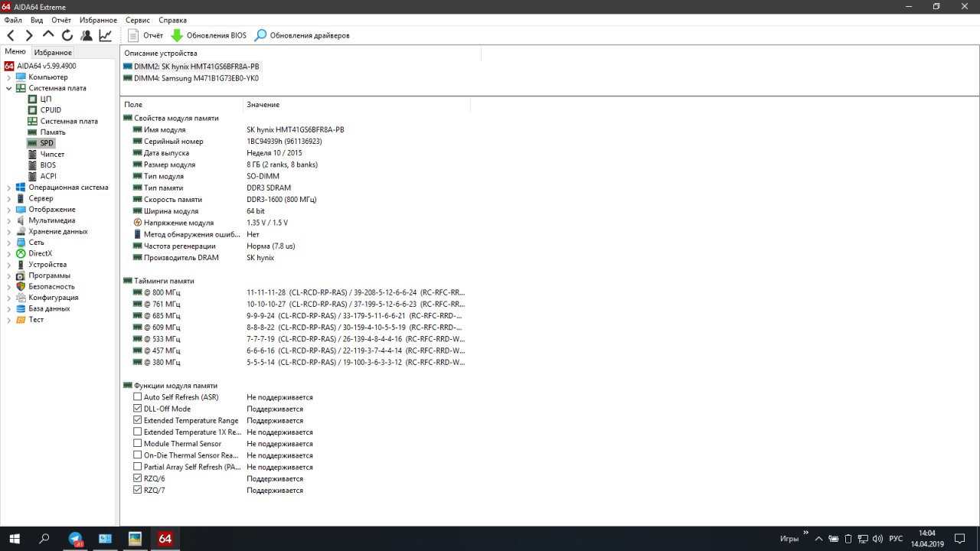980x551 pixels.
Task: Toggle the Module Thermal Sensor checkbox
Action: point(138,444)
